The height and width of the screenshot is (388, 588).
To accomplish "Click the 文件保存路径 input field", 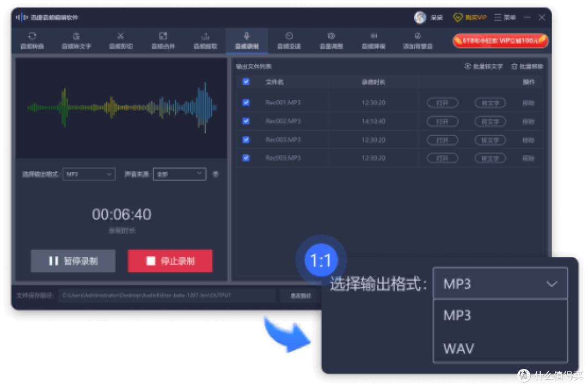I will pos(167,296).
